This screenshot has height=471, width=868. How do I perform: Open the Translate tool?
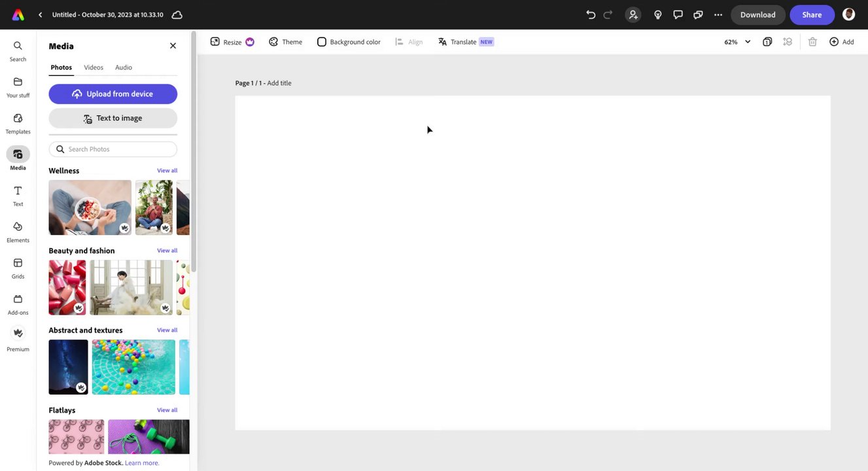click(466, 42)
